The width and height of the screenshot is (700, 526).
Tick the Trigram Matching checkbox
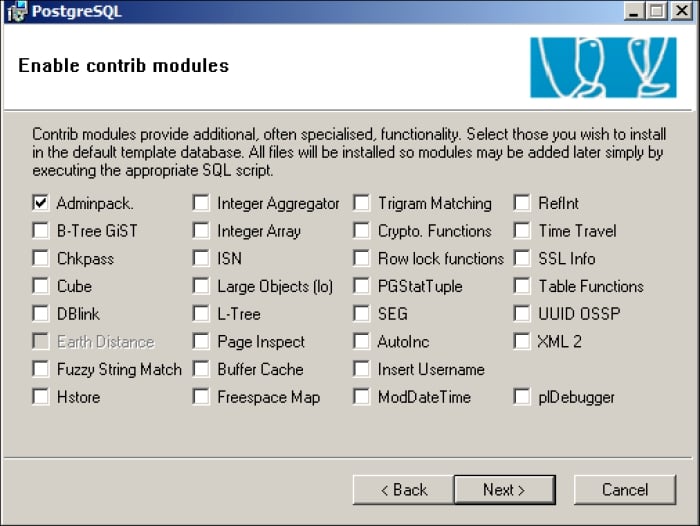(x=361, y=203)
